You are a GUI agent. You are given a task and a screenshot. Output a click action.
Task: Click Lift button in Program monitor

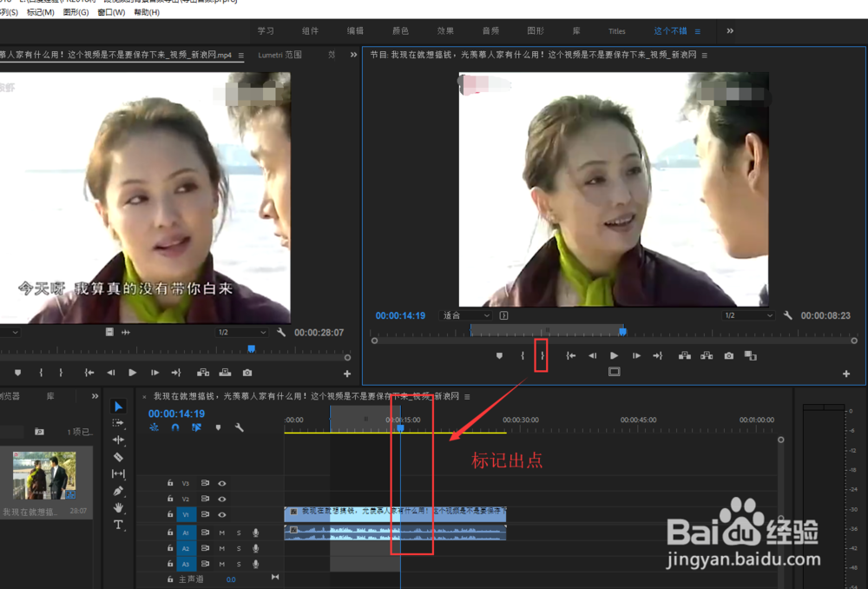click(x=685, y=355)
